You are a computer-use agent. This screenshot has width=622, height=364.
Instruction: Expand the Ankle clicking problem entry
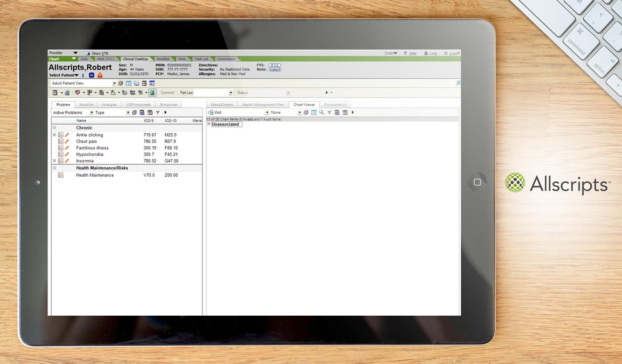54,135
